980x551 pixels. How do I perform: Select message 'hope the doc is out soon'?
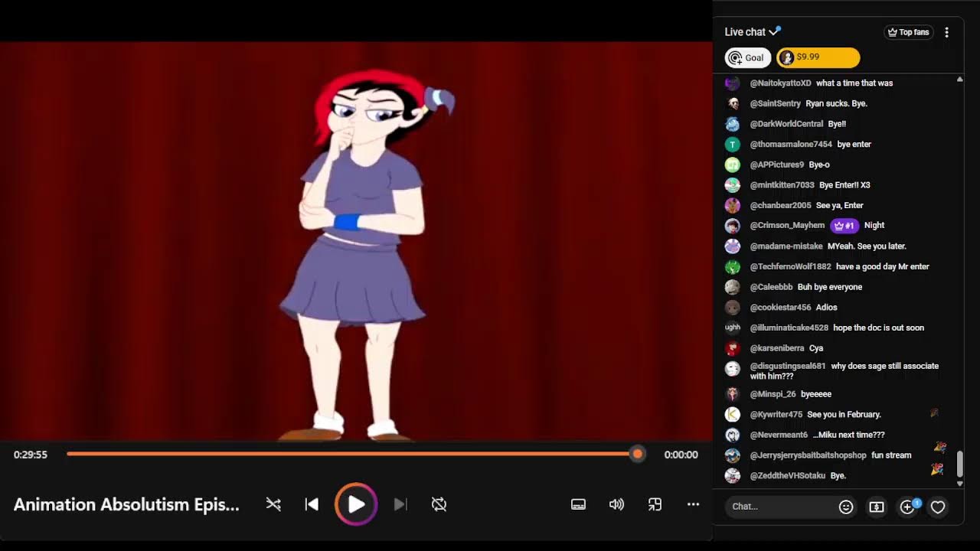(879, 328)
